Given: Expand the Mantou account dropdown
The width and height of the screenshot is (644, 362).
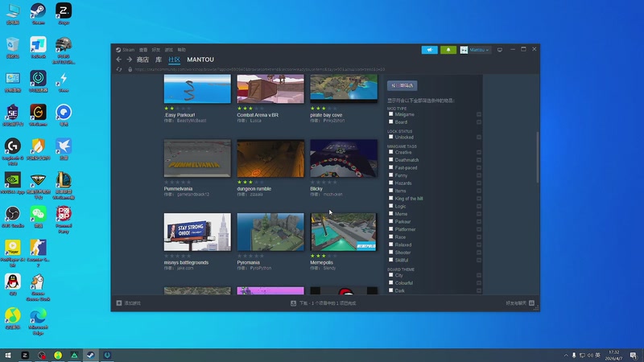Looking at the screenshot, I should (479, 50).
